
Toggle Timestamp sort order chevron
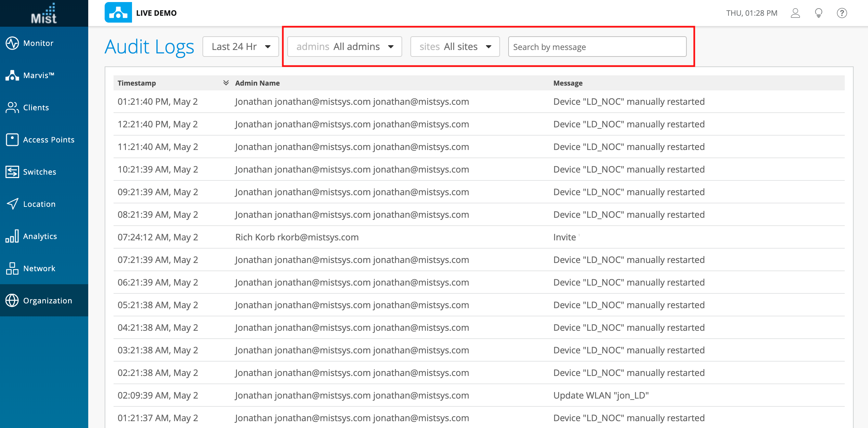click(226, 83)
